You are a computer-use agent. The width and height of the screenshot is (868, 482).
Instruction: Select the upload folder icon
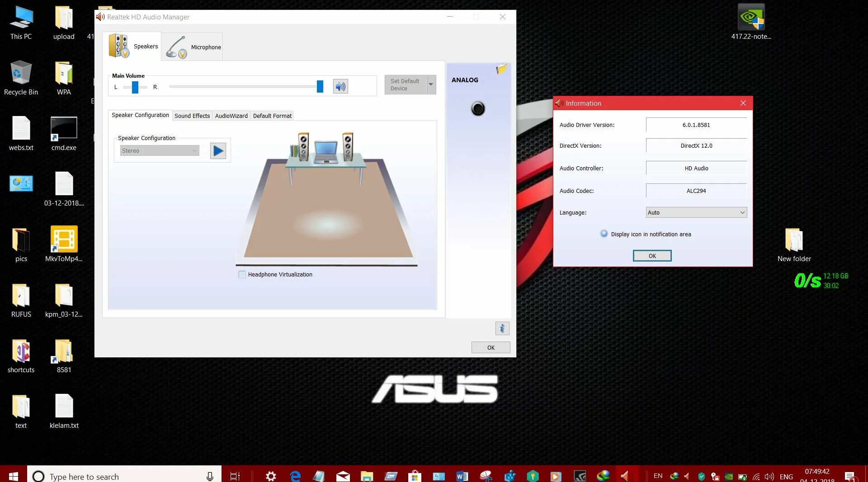64,23
